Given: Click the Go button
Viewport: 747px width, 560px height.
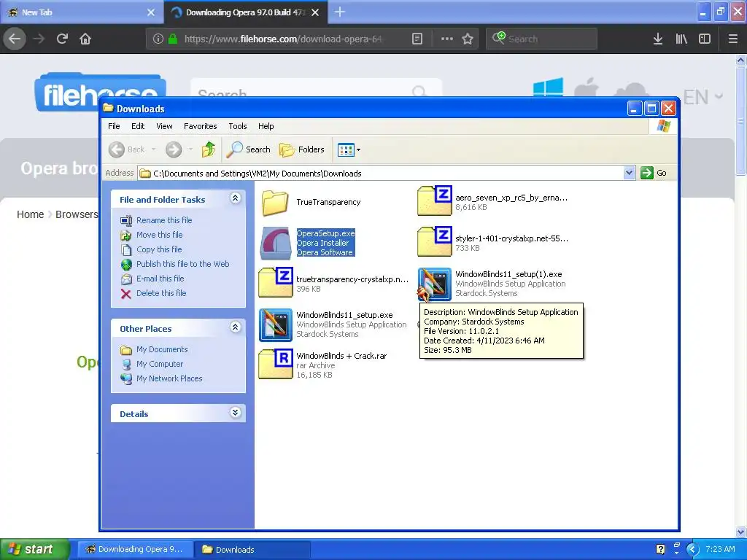Looking at the screenshot, I should (x=654, y=173).
